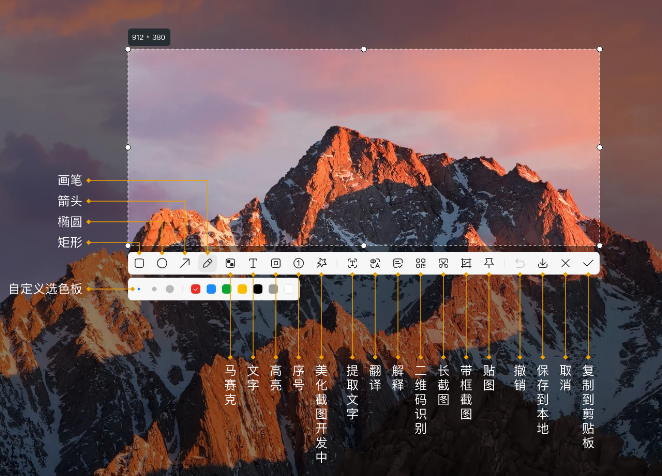Start a long scrolling screenshot
This screenshot has height=476, width=662.
point(443,264)
